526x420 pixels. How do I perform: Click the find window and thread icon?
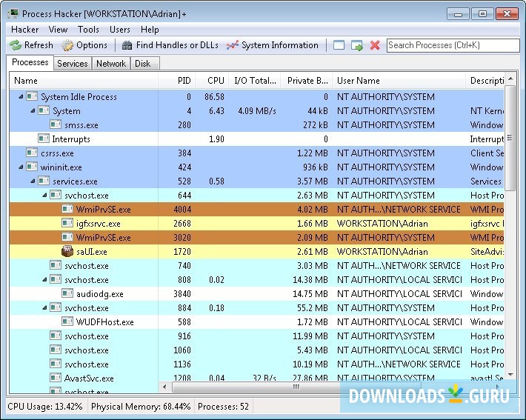(x=357, y=45)
